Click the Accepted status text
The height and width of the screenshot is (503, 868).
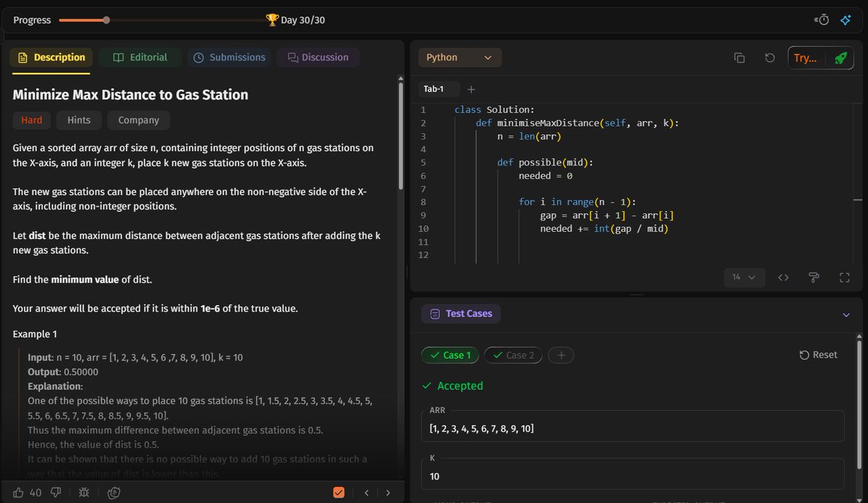click(460, 386)
